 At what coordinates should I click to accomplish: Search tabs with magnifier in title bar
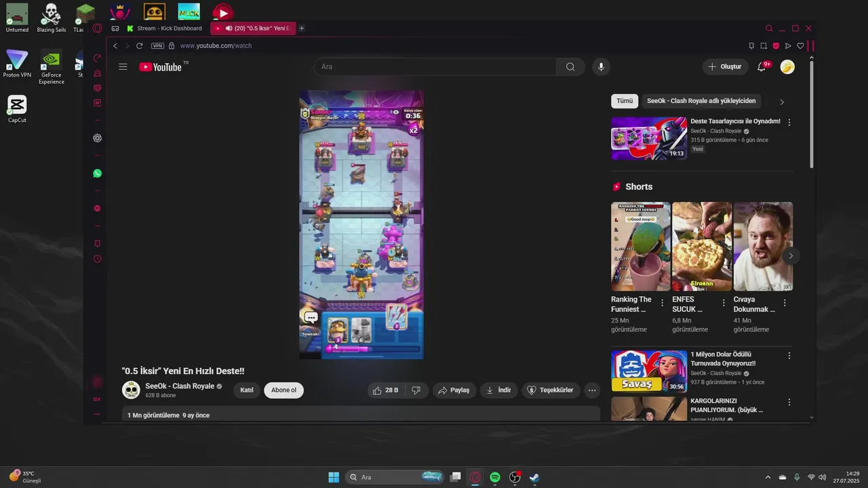pos(769,28)
